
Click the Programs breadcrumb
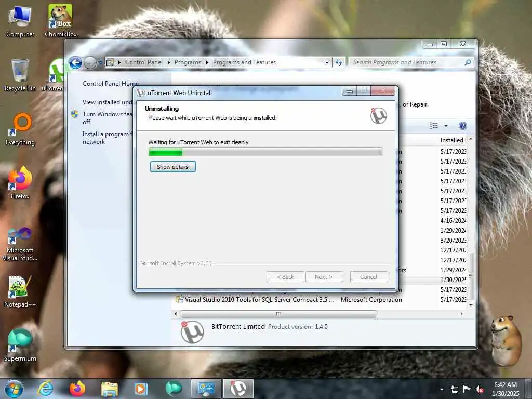coord(188,62)
